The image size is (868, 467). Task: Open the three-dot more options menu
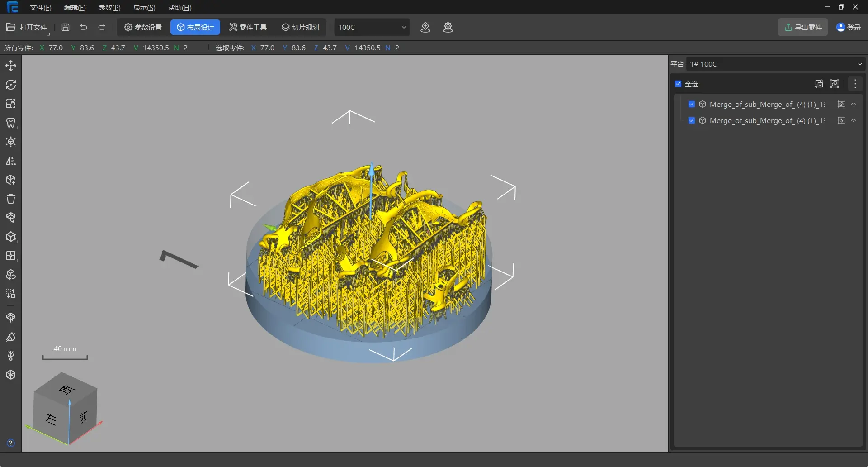(855, 84)
